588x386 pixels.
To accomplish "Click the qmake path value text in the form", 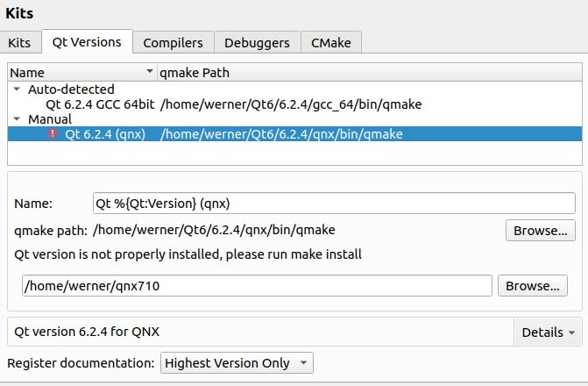I will pos(214,230).
